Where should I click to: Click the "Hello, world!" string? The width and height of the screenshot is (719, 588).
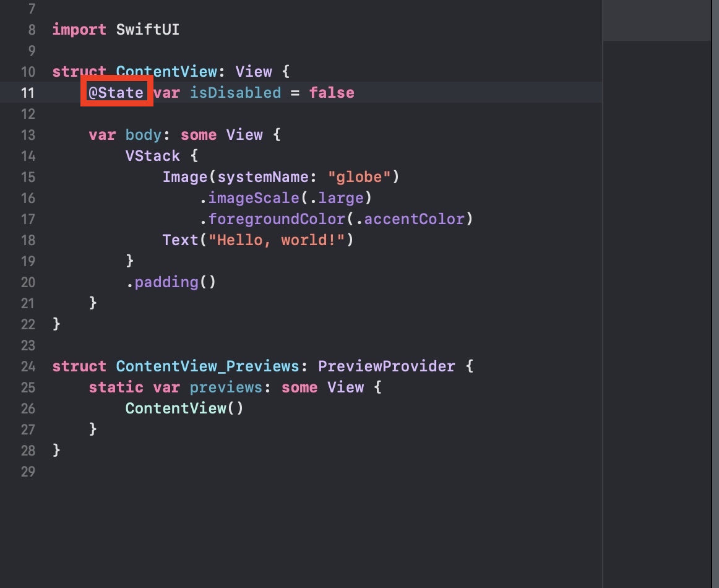(x=277, y=240)
